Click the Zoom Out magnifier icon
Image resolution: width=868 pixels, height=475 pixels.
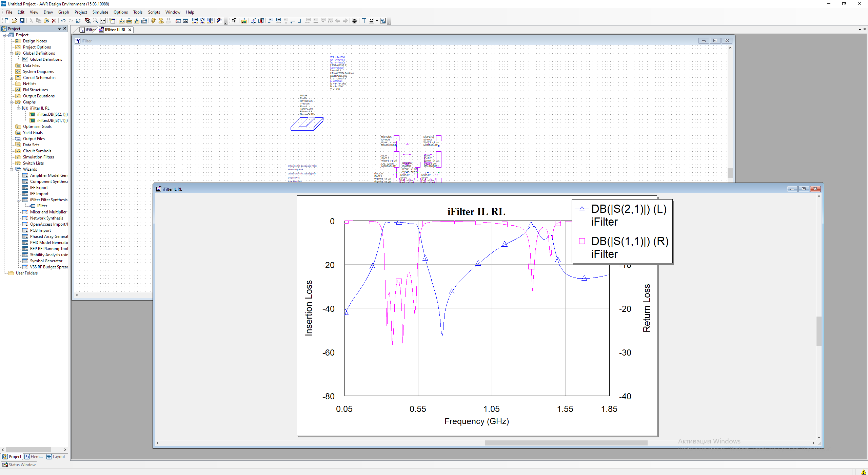point(95,21)
